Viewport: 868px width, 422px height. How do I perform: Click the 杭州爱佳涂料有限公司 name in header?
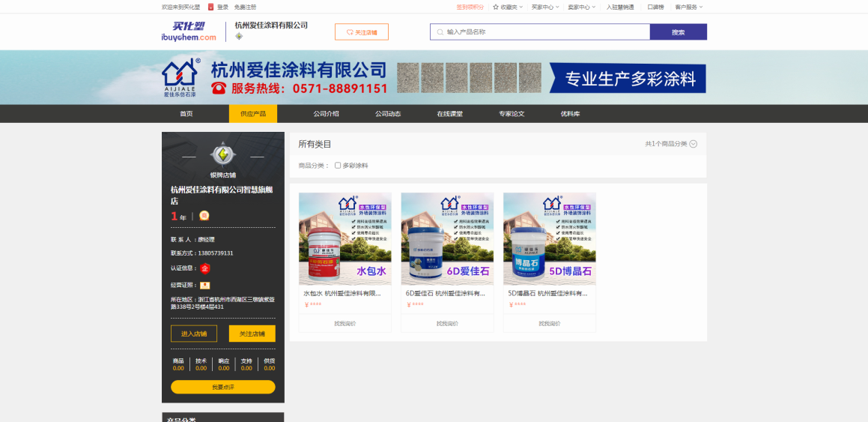pyautogui.click(x=271, y=25)
